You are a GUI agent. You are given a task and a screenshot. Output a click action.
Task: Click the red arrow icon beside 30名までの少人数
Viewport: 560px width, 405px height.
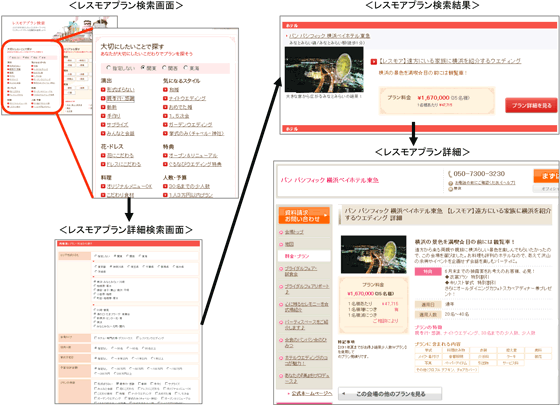pyautogui.click(x=165, y=186)
